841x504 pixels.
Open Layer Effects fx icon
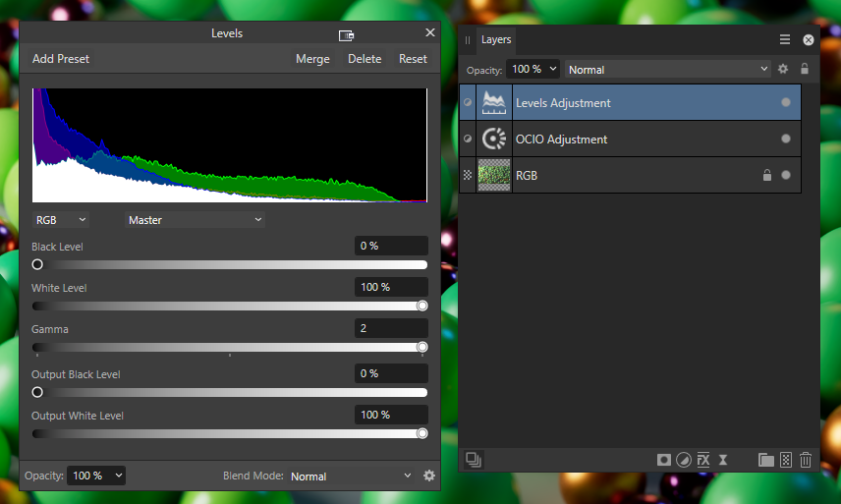coord(703,460)
